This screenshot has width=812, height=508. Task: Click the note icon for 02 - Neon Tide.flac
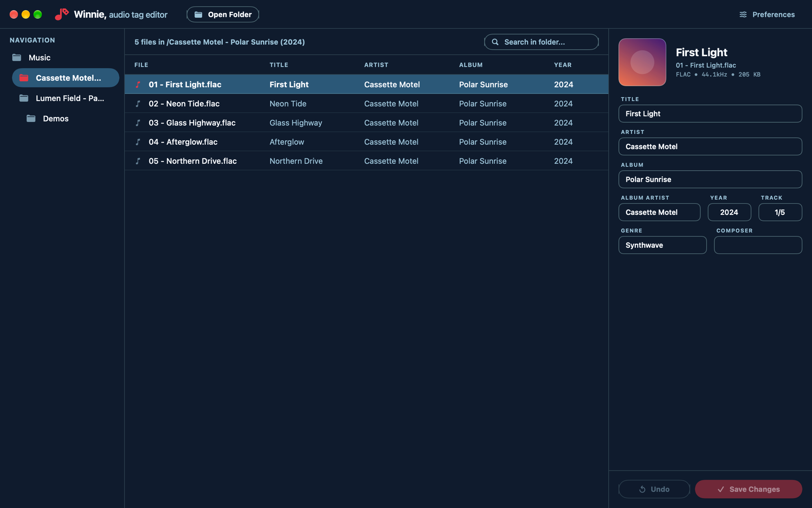click(138, 104)
